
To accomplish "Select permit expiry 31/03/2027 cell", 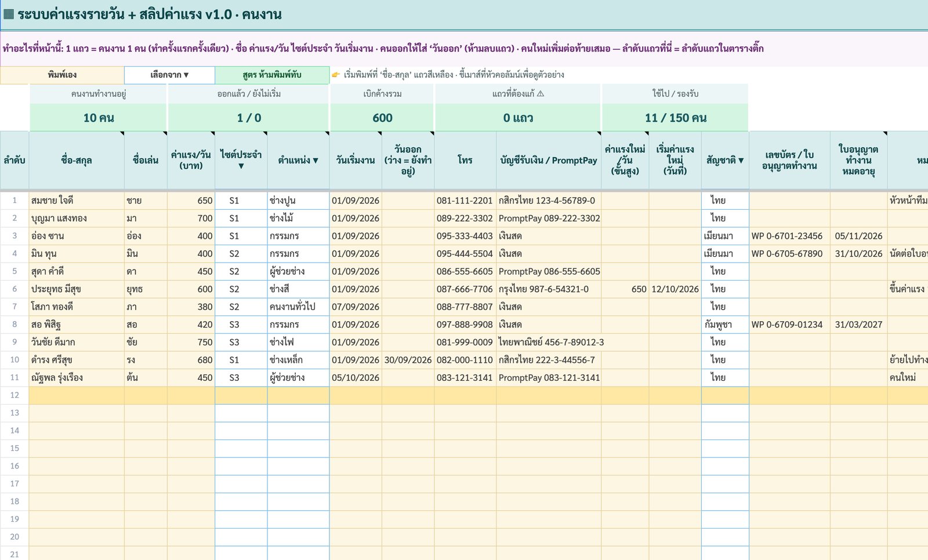I will (858, 325).
